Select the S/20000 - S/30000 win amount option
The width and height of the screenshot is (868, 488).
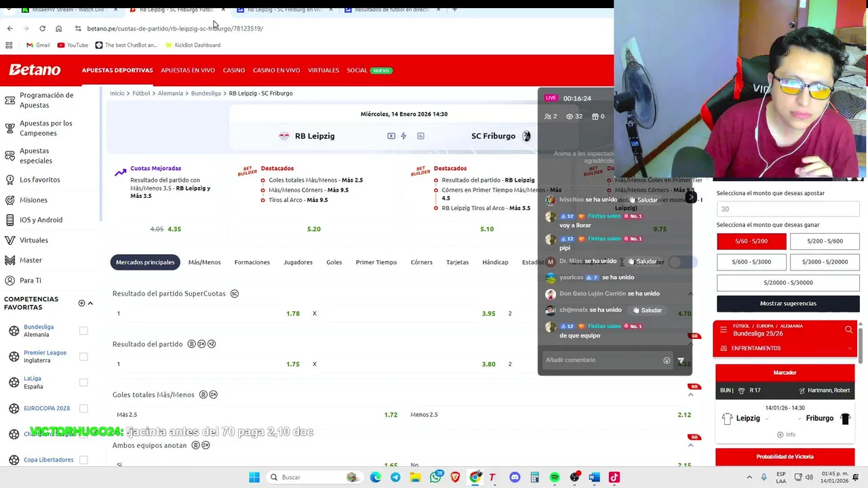(788, 283)
